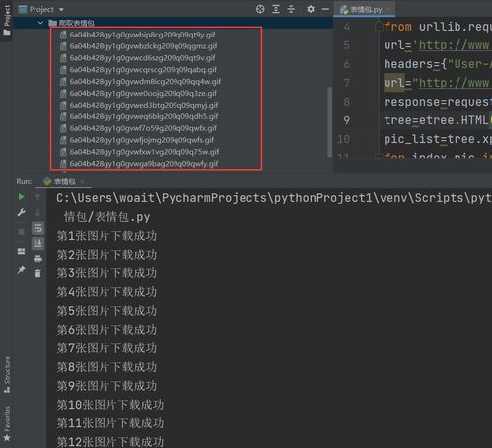Click editor line number 9 in gutter
The width and height of the screenshot is (492, 448).
(346, 120)
